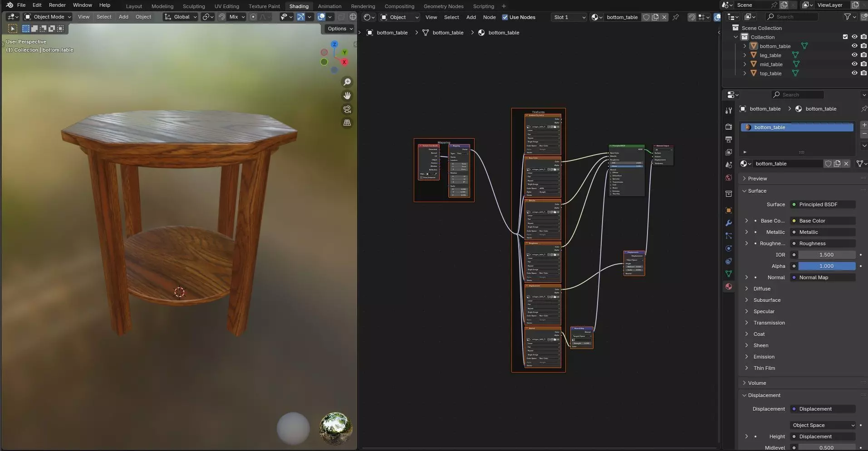Open the Scene properties tab
Viewport: 868px width, 451px height.
(x=729, y=165)
